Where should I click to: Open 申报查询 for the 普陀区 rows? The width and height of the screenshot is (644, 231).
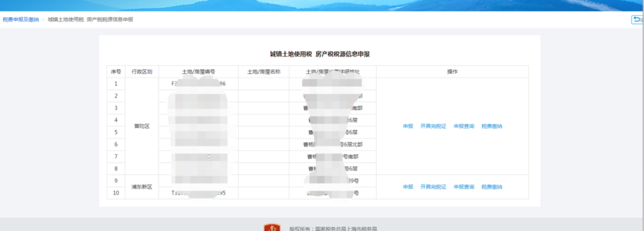[x=464, y=126]
